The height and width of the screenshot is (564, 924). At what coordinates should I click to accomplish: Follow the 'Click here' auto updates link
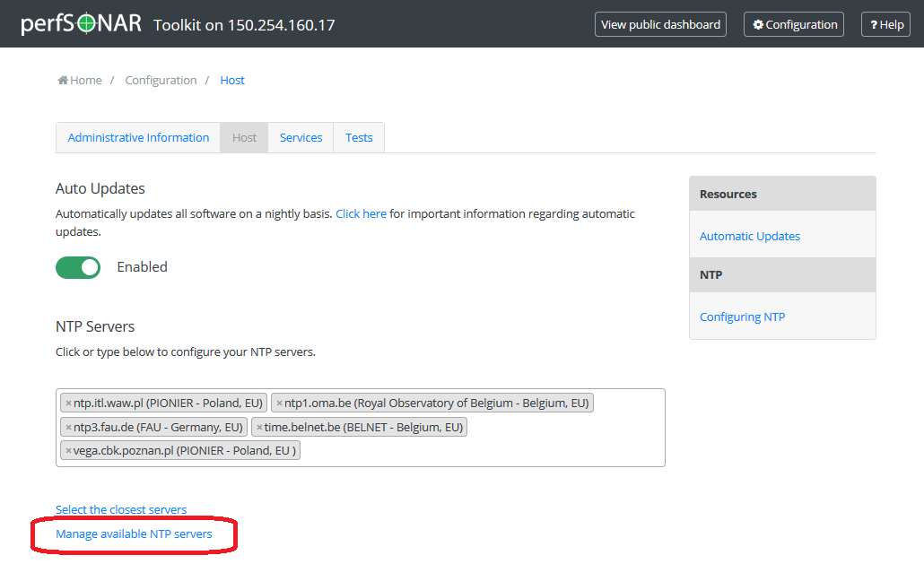pyautogui.click(x=362, y=213)
